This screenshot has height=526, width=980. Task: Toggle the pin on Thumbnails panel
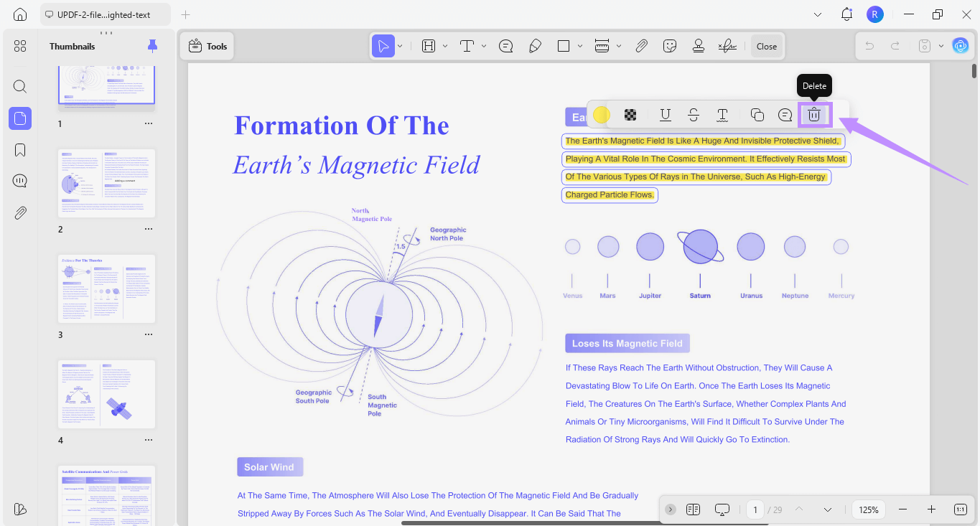click(152, 46)
